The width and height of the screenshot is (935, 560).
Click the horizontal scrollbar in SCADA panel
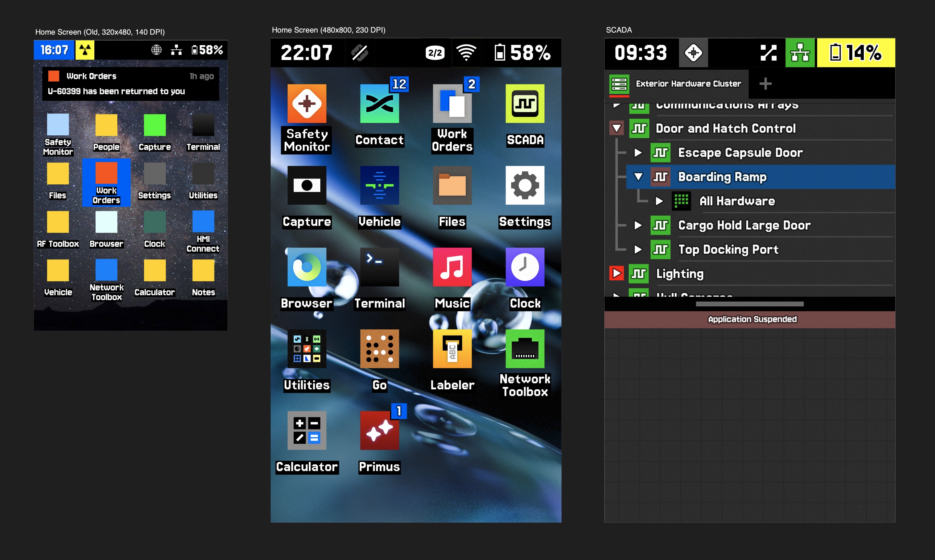click(749, 304)
